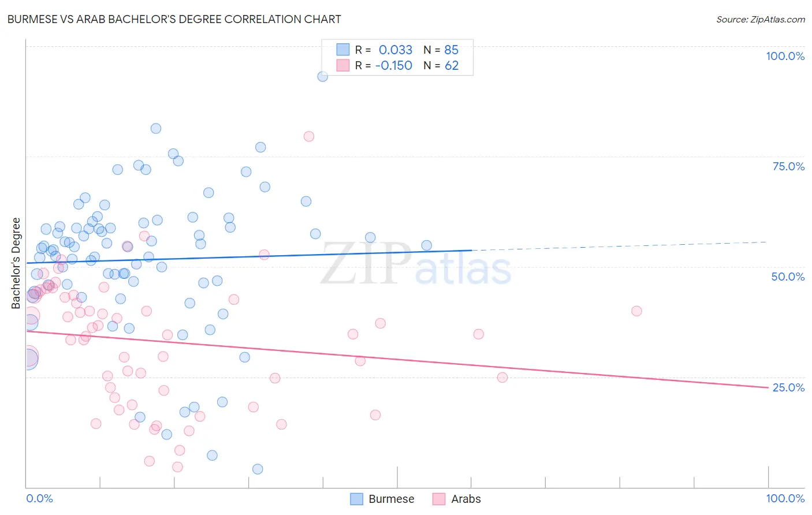Click the 0.0% x-axis label
This screenshot has width=812, height=515.
pos(39,498)
